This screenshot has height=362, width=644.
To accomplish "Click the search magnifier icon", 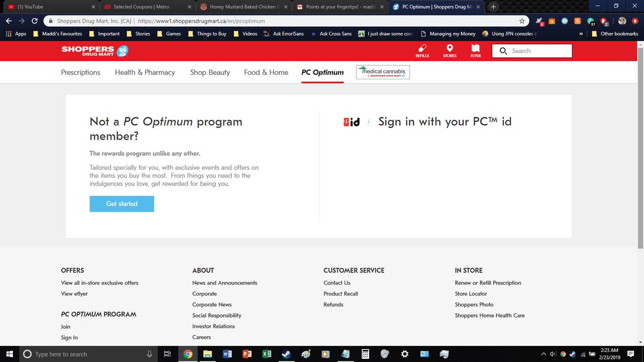I will tap(503, 51).
